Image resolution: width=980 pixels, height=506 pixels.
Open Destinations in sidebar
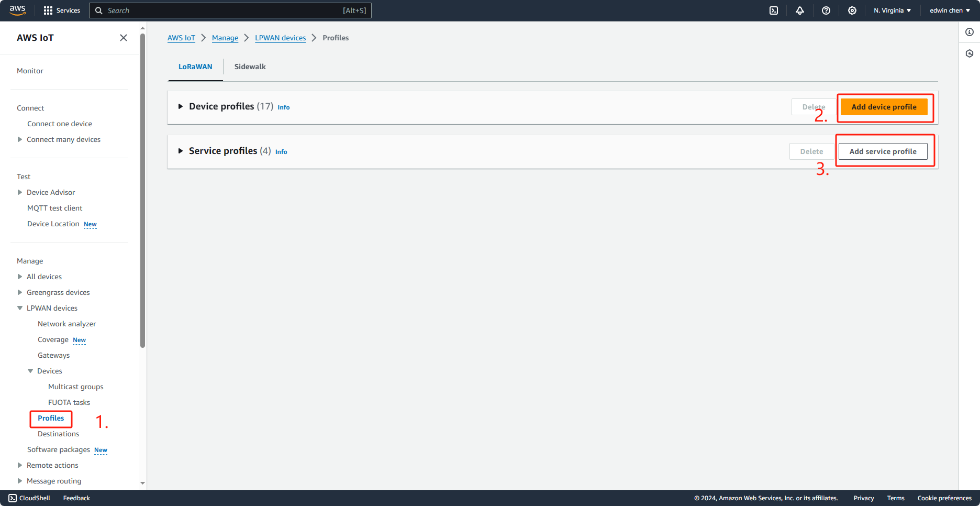tap(59, 434)
